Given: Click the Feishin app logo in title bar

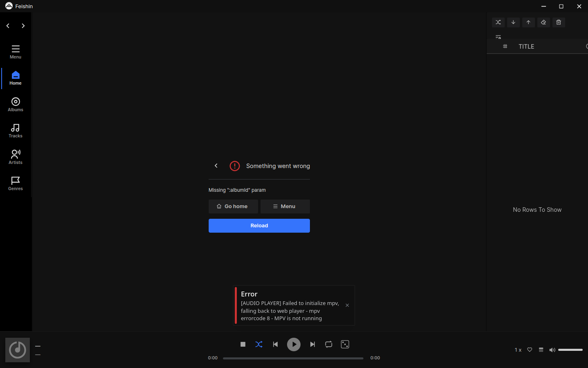Looking at the screenshot, I should tap(9, 6).
